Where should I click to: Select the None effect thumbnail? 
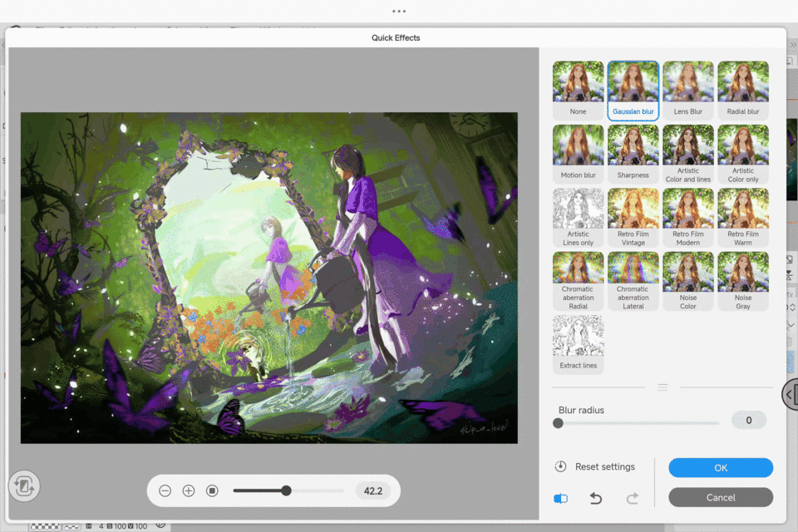click(578, 91)
